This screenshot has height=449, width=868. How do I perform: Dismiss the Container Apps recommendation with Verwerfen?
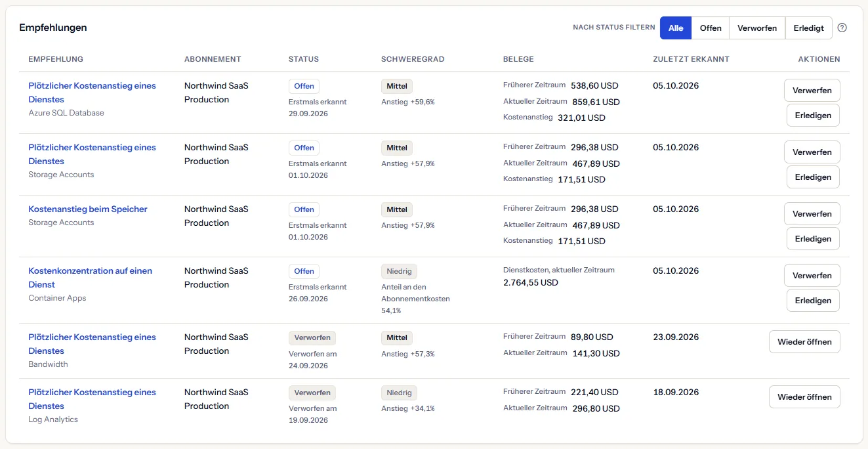click(x=812, y=276)
